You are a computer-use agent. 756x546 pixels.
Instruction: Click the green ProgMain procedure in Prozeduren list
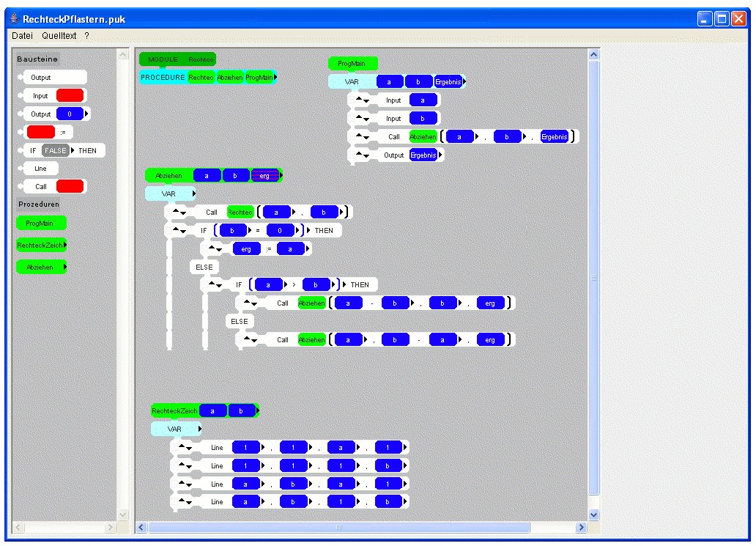pyautogui.click(x=41, y=223)
